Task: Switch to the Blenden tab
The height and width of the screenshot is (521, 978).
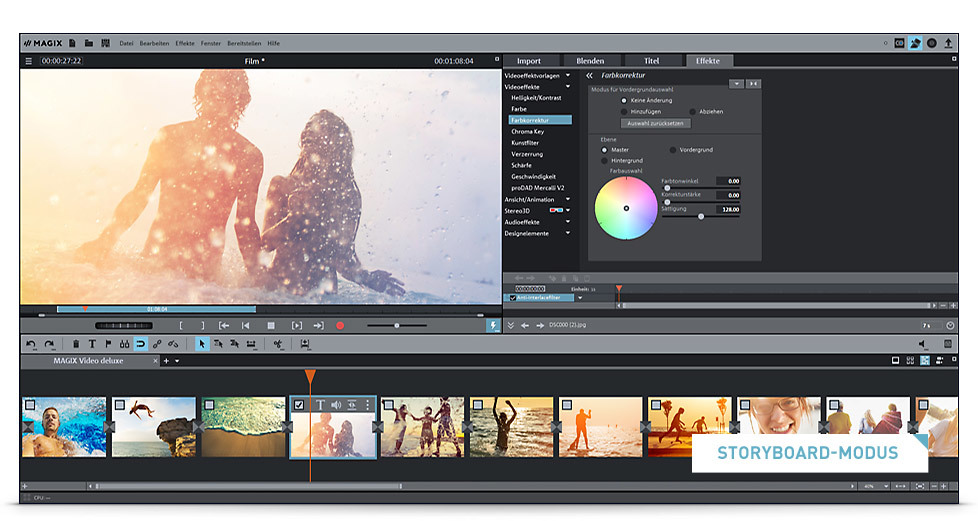Action: point(590,61)
